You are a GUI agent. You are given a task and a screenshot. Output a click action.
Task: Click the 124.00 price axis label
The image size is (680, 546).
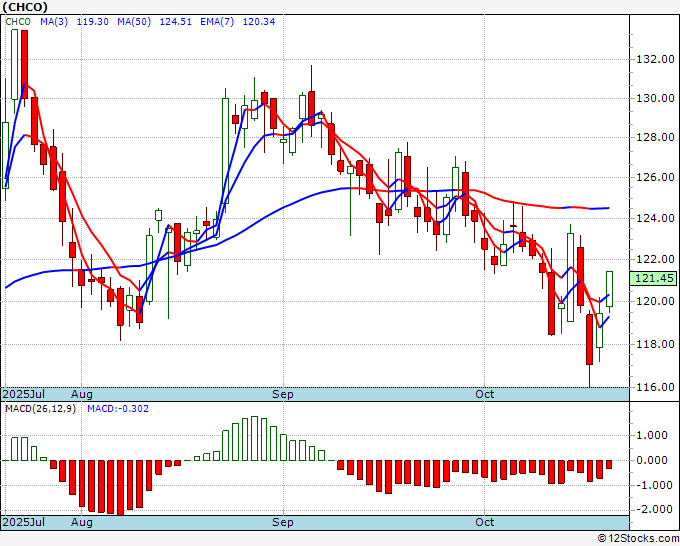(x=655, y=219)
